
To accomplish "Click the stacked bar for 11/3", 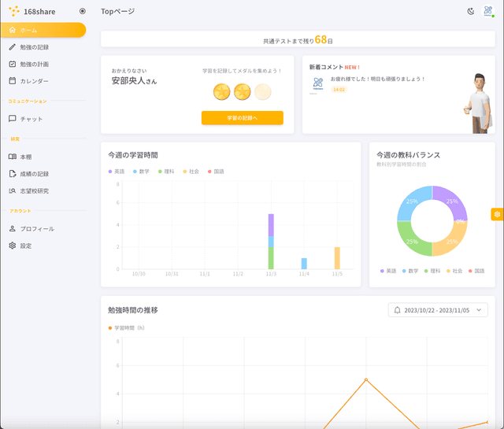I will tap(271, 242).
